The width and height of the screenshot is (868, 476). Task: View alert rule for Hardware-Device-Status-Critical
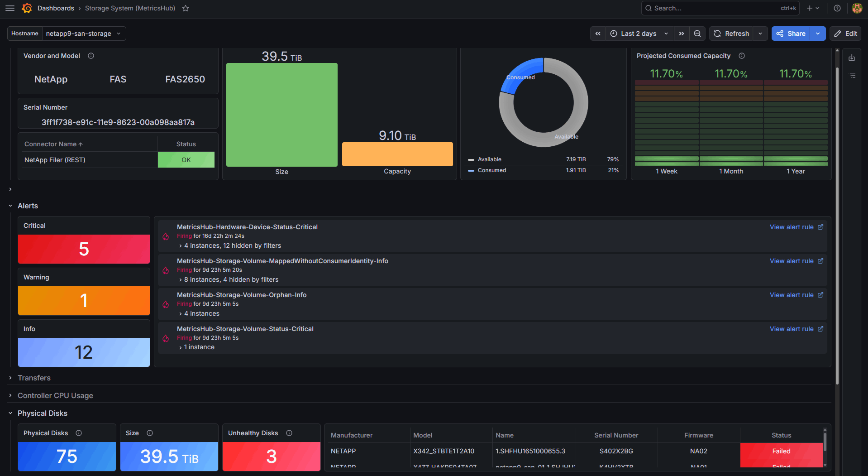(796, 227)
